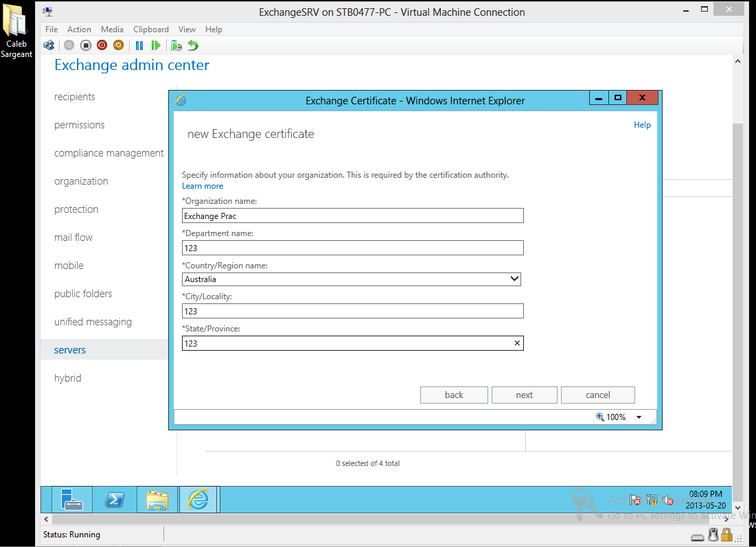Open the File menu
Image resolution: width=756 pixels, height=547 pixels.
tap(51, 30)
